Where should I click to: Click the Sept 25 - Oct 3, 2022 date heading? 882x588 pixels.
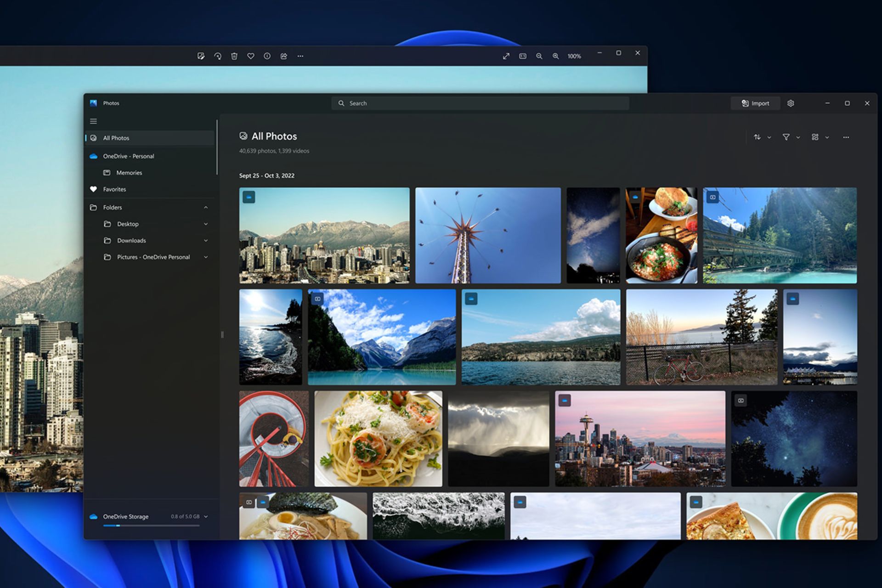(267, 175)
